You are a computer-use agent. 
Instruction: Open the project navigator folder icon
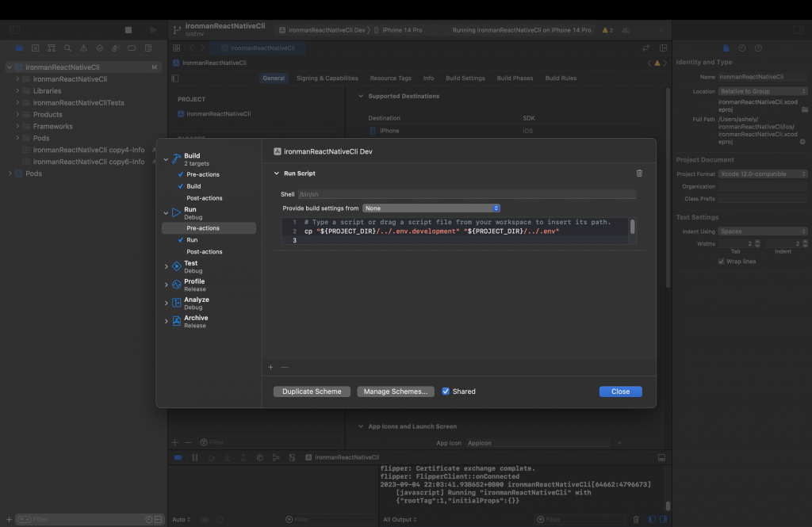click(19, 48)
